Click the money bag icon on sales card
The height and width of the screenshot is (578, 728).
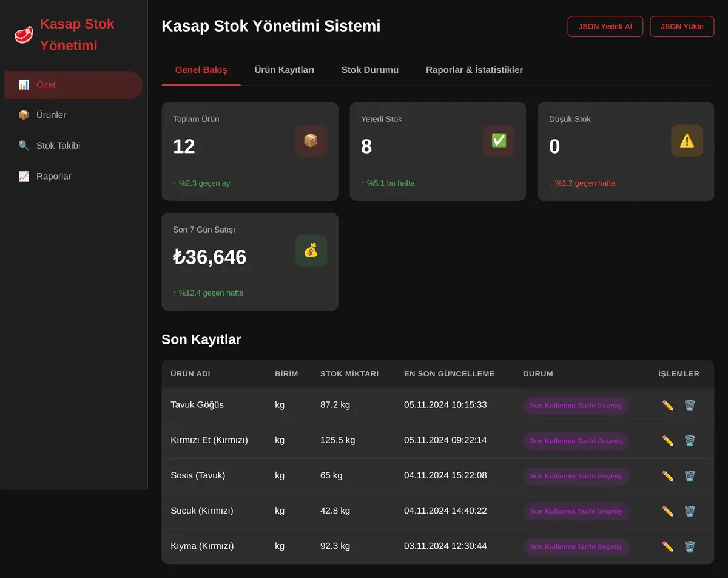[311, 251]
